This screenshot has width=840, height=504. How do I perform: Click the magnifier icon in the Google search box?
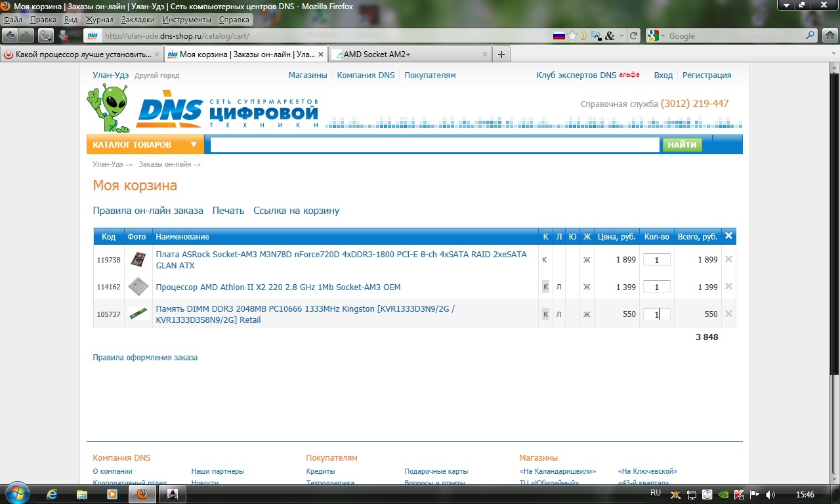point(811,35)
